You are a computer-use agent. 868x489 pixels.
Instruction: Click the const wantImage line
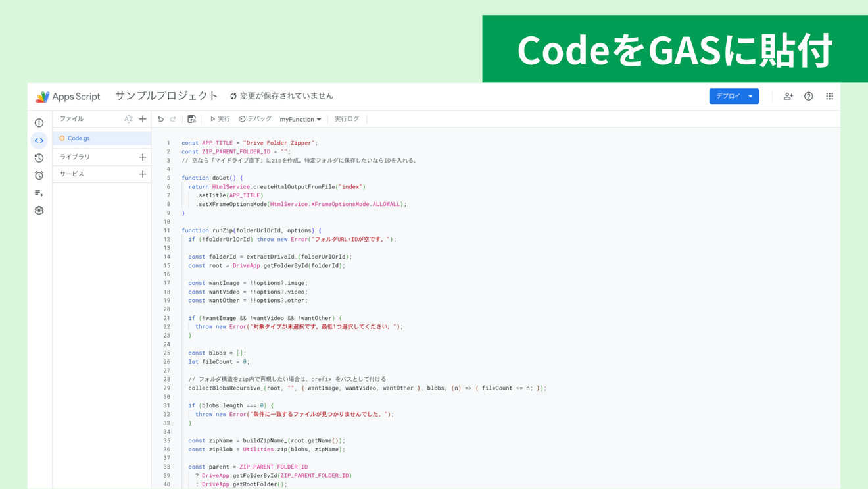click(248, 283)
